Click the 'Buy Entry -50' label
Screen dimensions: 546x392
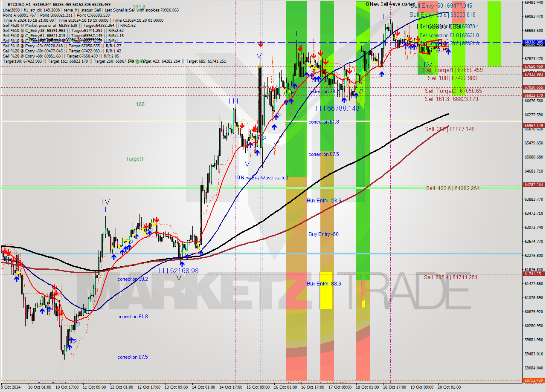coord(323,234)
